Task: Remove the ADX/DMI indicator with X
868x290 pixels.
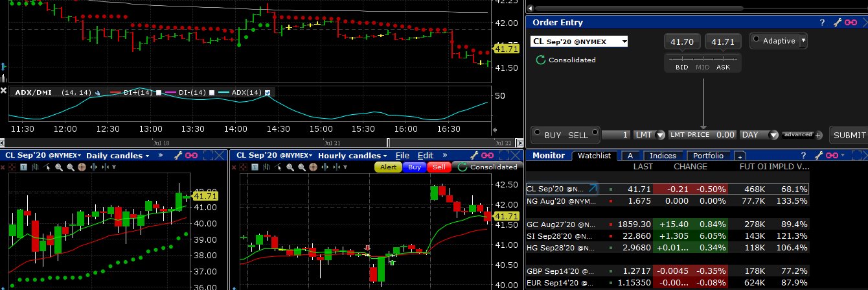Action: [x=3, y=91]
